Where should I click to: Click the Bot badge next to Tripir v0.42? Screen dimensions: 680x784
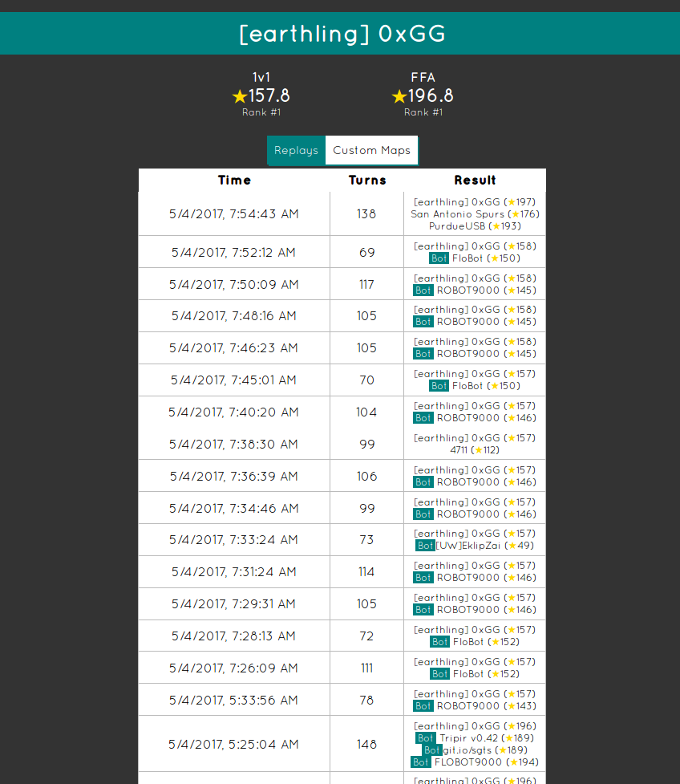(426, 738)
